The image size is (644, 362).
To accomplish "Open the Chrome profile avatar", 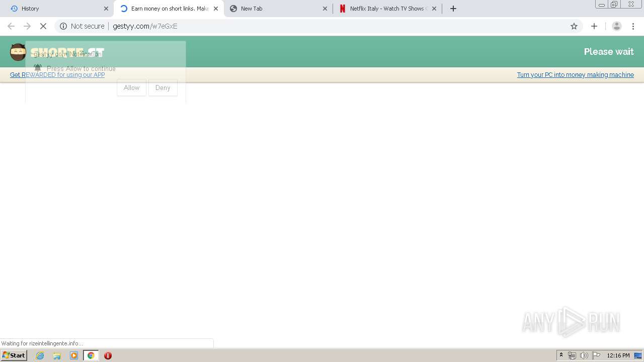I will tap(617, 26).
